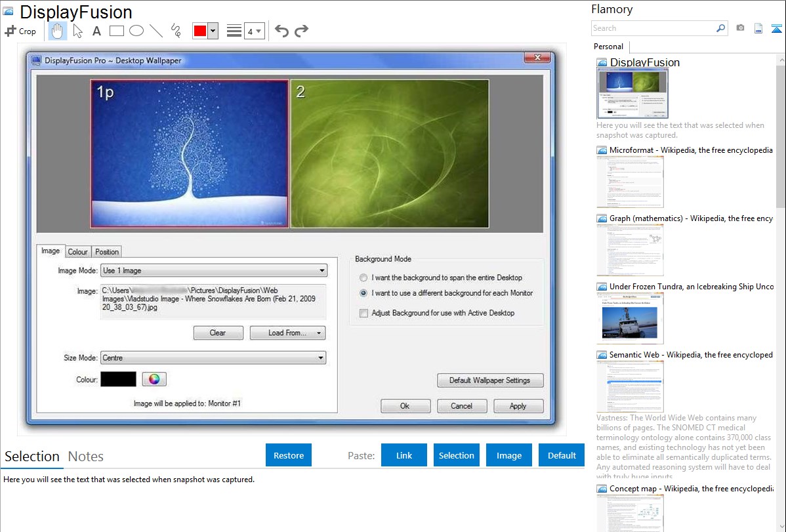The height and width of the screenshot is (532, 786).
Task: Click the blue collapse icon top right
Action: 776,29
